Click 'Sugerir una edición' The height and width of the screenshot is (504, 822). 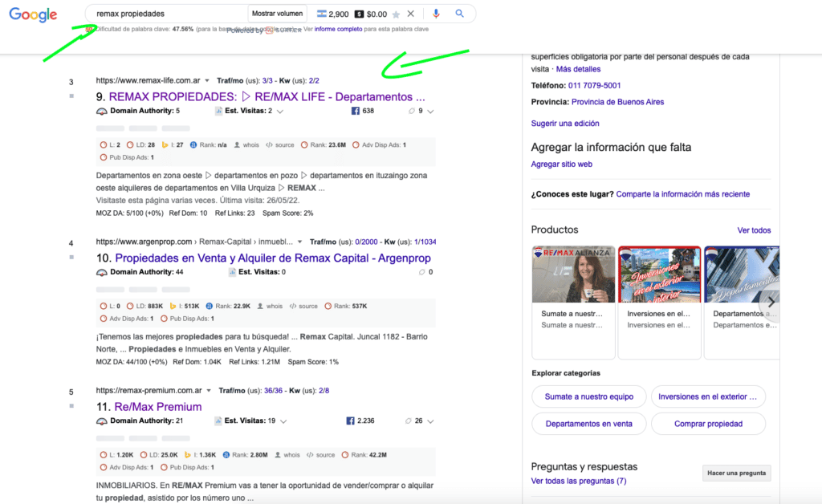click(x=565, y=124)
